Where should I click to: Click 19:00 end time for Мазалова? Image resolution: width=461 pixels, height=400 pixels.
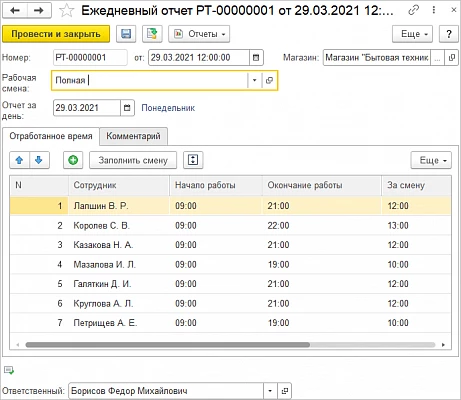(278, 264)
